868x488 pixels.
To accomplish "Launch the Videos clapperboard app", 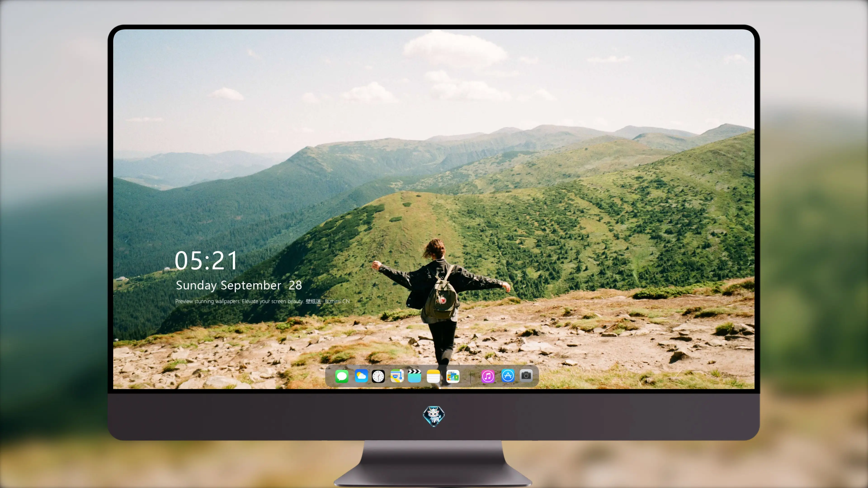I will pos(415,376).
